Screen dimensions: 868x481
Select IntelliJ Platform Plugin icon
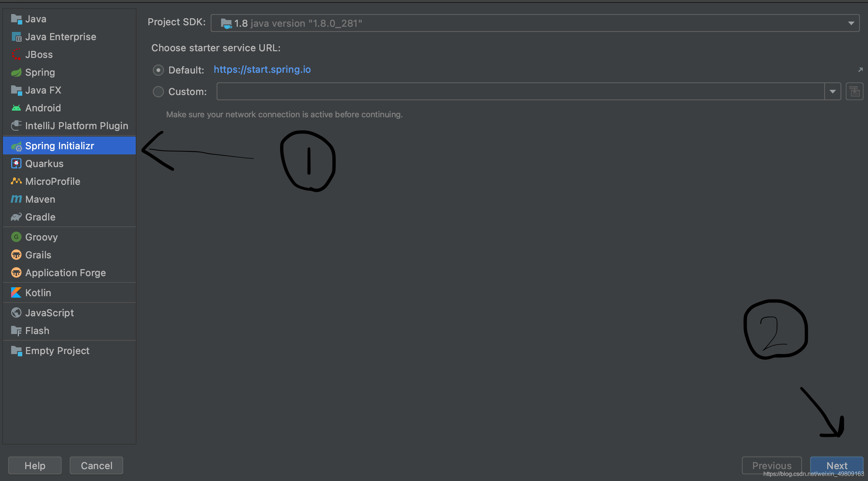point(16,126)
